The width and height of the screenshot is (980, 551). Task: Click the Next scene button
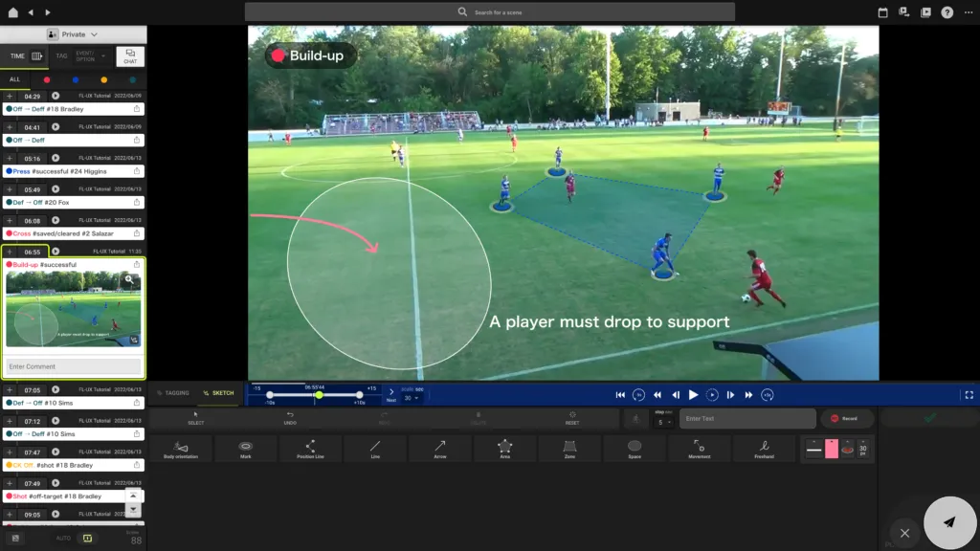tap(391, 395)
